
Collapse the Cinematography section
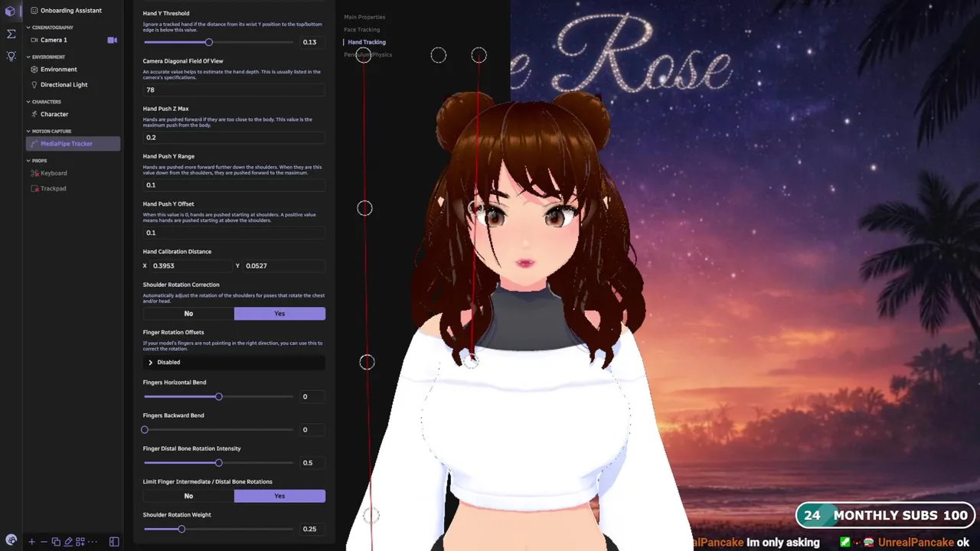(x=51, y=28)
